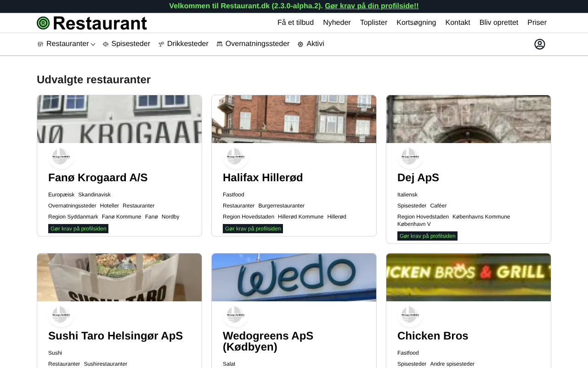Viewport: 588px width, 368px height.
Task: Claim the Fanø Krogaard profile page
Action: click(78, 229)
